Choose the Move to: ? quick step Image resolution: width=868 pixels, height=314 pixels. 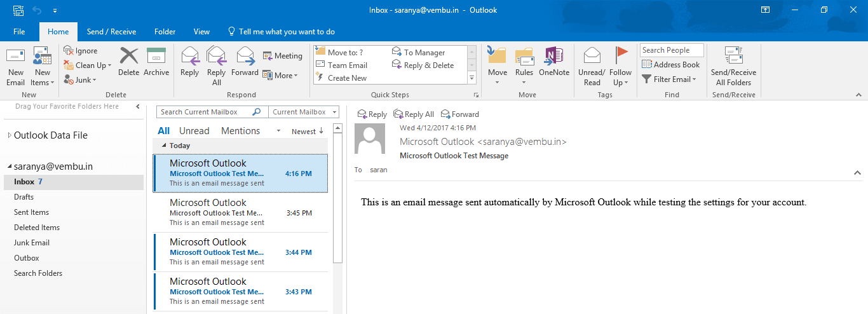coord(339,53)
